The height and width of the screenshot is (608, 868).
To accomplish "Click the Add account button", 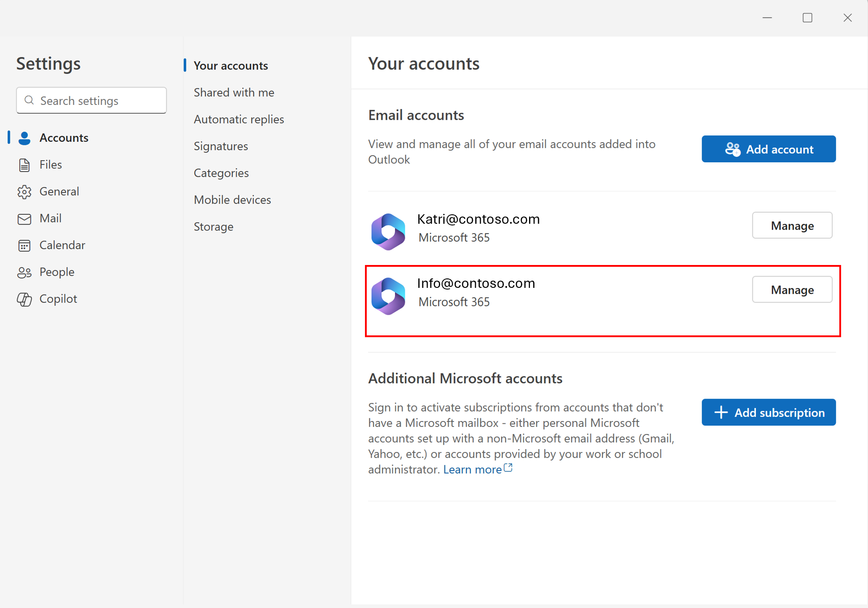I will click(x=768, y=149).
